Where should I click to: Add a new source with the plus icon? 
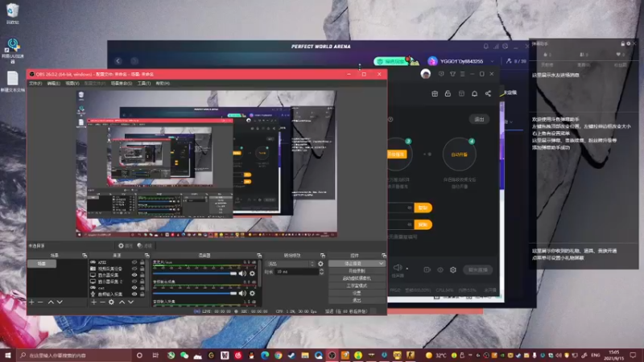(93, 302)
